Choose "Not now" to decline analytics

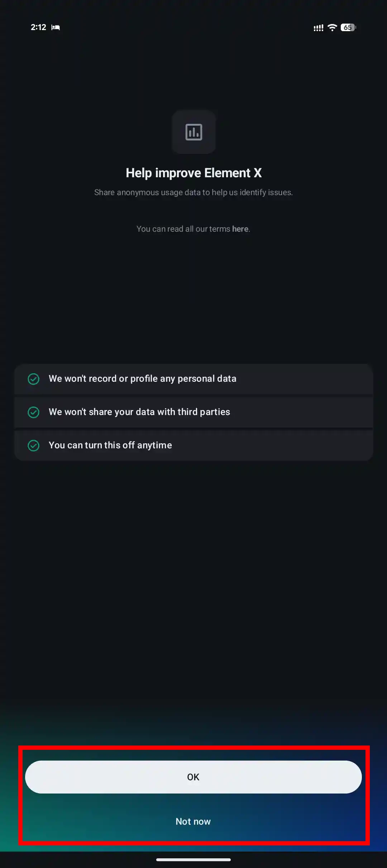(x=193, y=821)
